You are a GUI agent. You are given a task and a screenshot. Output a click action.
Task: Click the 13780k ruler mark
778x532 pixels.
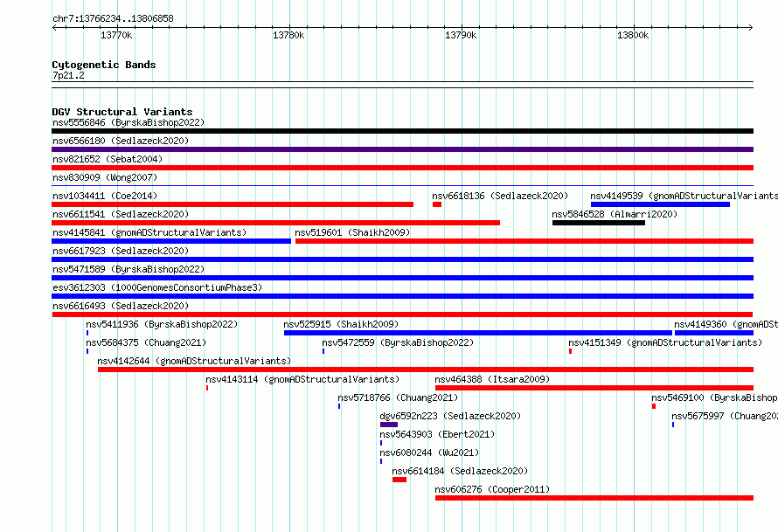(x=288, y=35)
